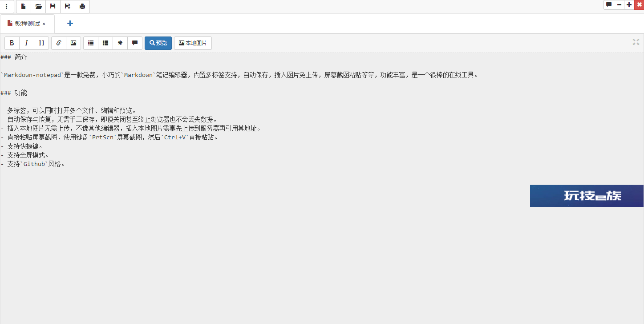Viewport: 644px width, 324px height.
Task: Close the 教程测试 tab with its × button
Action: point(44,24)
